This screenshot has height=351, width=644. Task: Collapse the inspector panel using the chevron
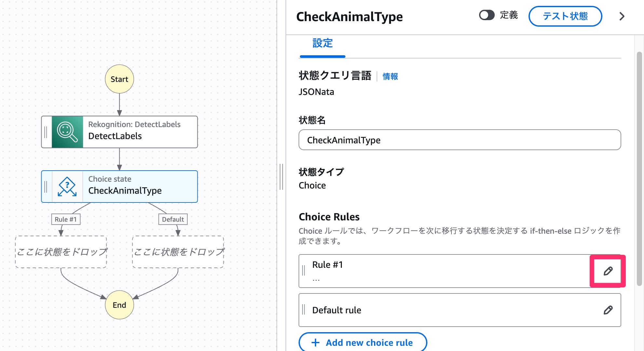[x=622, y=16]
